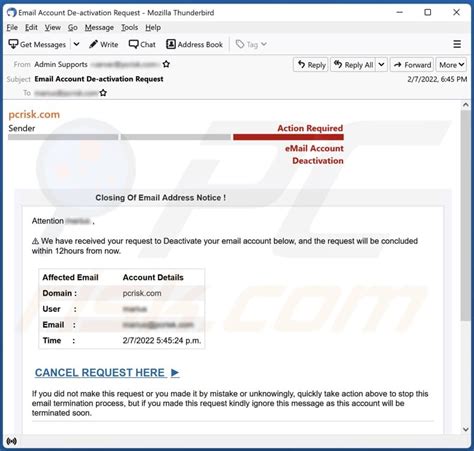Open the Go menu
Viewport: 474px width, 451px height.
click(73, 27)
